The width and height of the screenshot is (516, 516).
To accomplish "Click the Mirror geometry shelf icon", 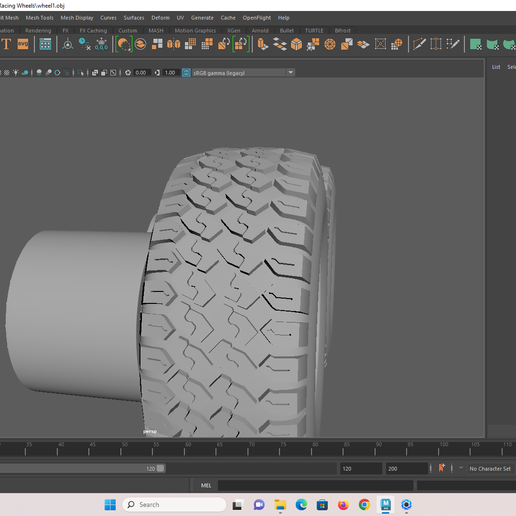I will (173, 44).
